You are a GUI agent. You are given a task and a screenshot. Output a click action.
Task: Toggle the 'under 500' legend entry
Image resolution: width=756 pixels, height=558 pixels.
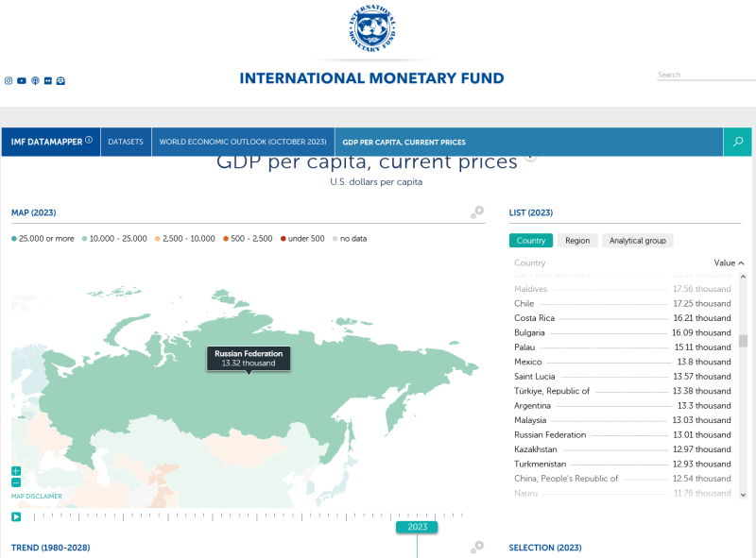click(302, 239)
